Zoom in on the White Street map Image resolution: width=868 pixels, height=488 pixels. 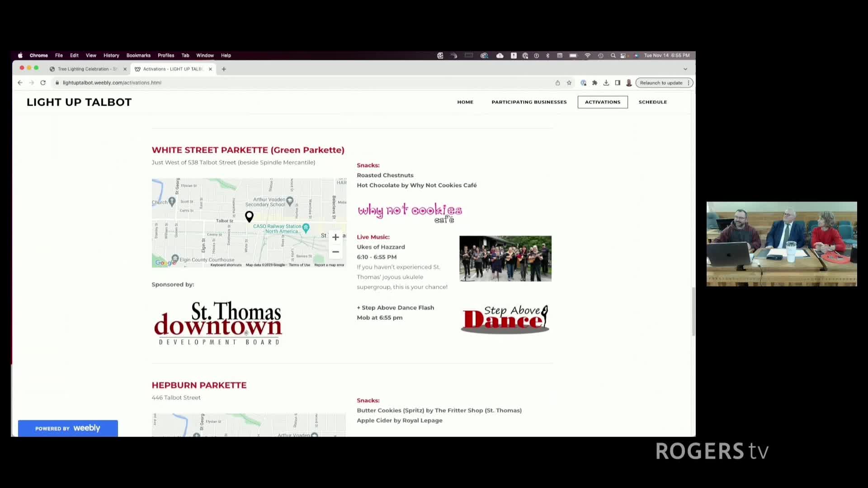[x=335, y=237]
